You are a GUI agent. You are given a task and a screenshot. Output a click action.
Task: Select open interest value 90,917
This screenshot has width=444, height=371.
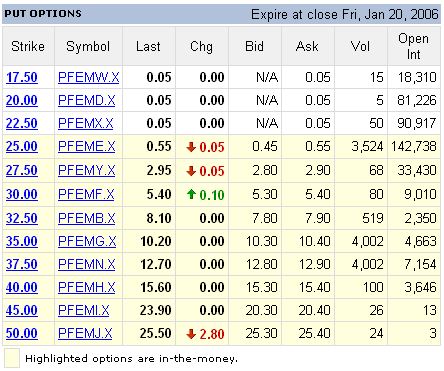(417, 123)
